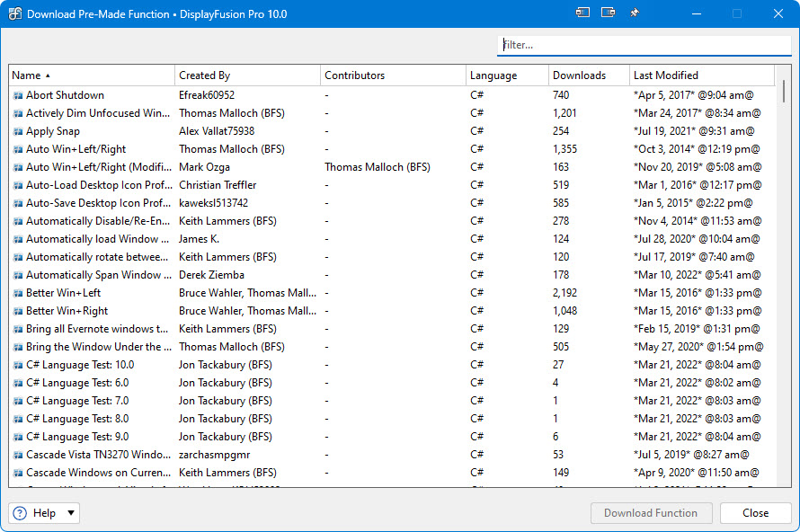Click the Close button
The width and height of the screenshot is (800, 532).
(755, 513)
